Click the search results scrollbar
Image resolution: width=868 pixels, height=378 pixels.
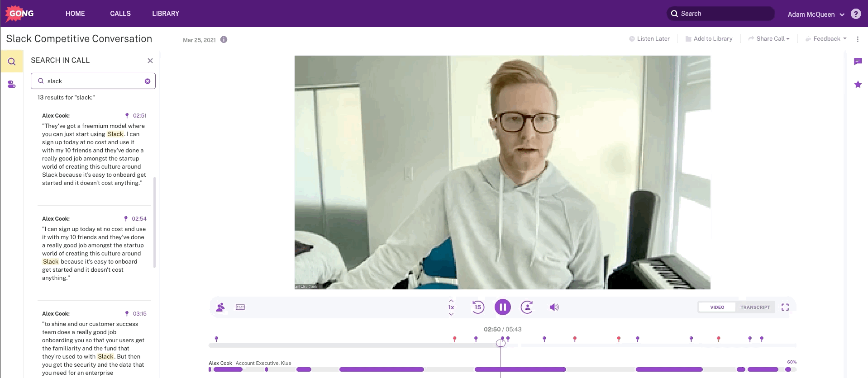[x=154, y=222]
